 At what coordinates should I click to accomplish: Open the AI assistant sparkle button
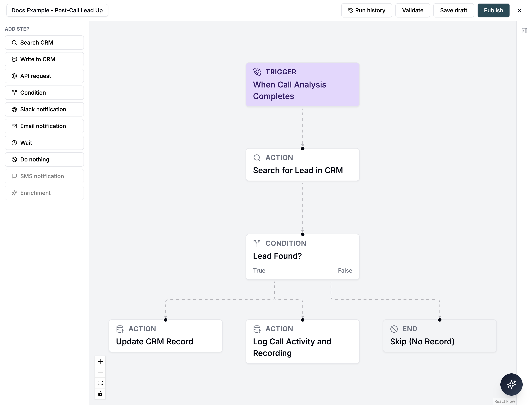coord(511,385)
